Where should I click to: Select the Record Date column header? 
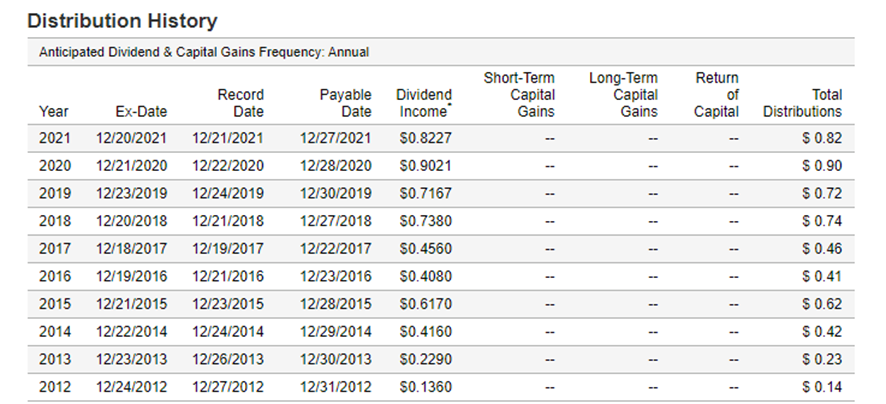240,103
